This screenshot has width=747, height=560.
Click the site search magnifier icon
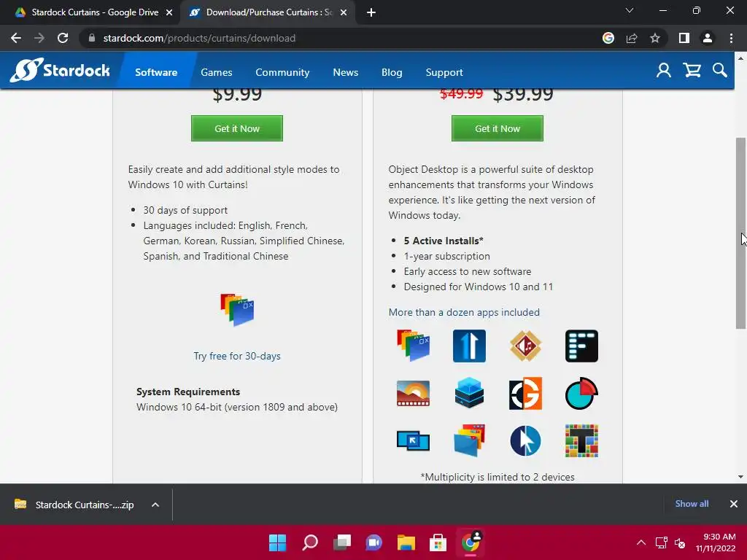click(720, 71)
